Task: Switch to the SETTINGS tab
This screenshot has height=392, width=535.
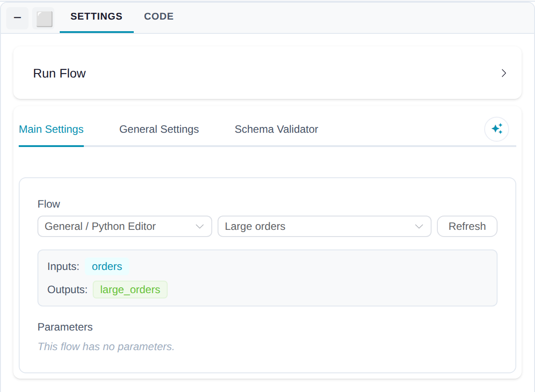Action: coord(96,16)
